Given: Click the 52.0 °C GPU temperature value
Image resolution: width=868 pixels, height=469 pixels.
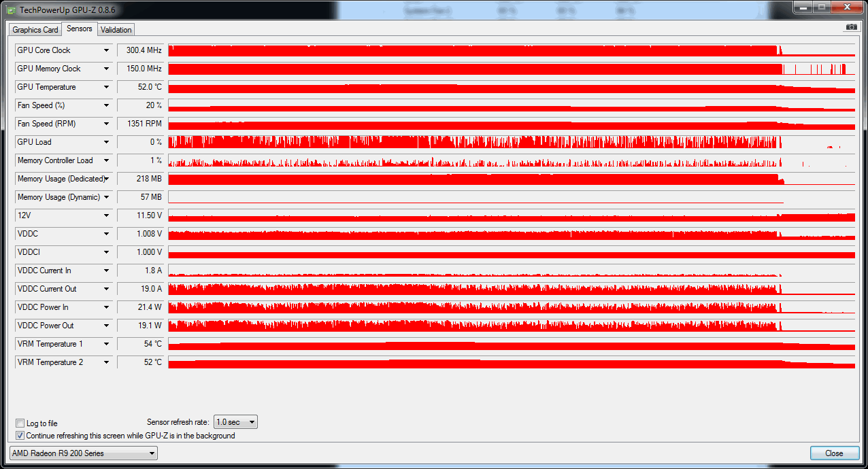Looking at the screenshot, I should click(141, 87).
